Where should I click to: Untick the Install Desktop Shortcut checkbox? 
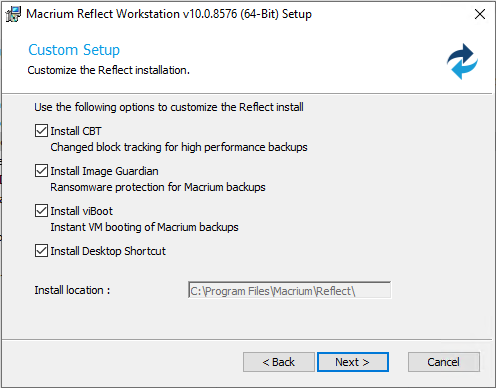pyautogui.click(x=41, y=251)
